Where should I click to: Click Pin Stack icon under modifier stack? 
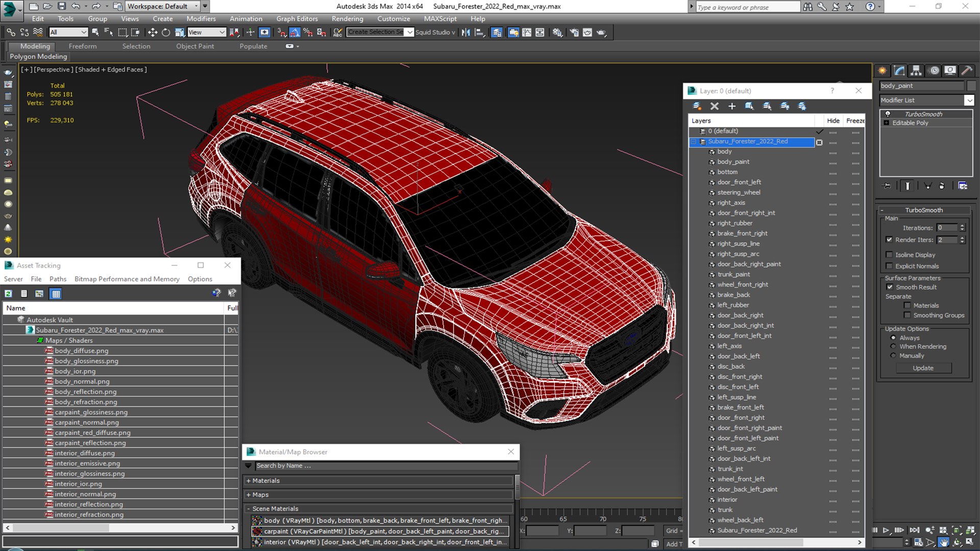887,186
